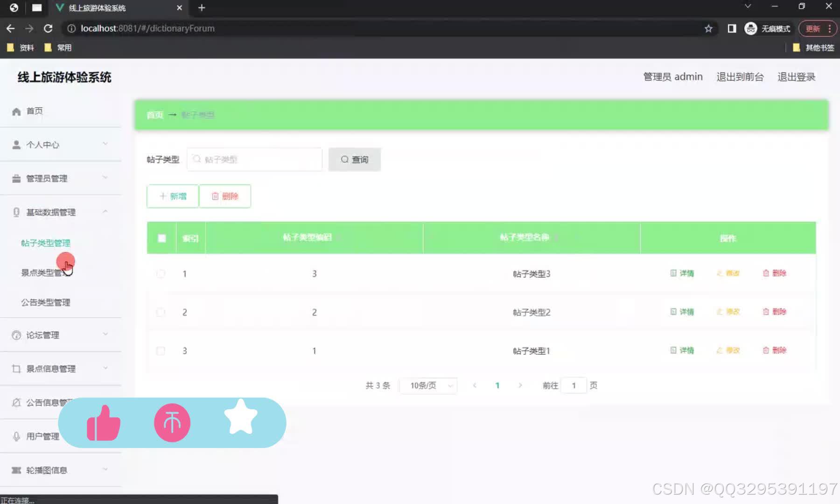
Task: Expand the 轮播图信息 menu
Action: tap(61, 470)
